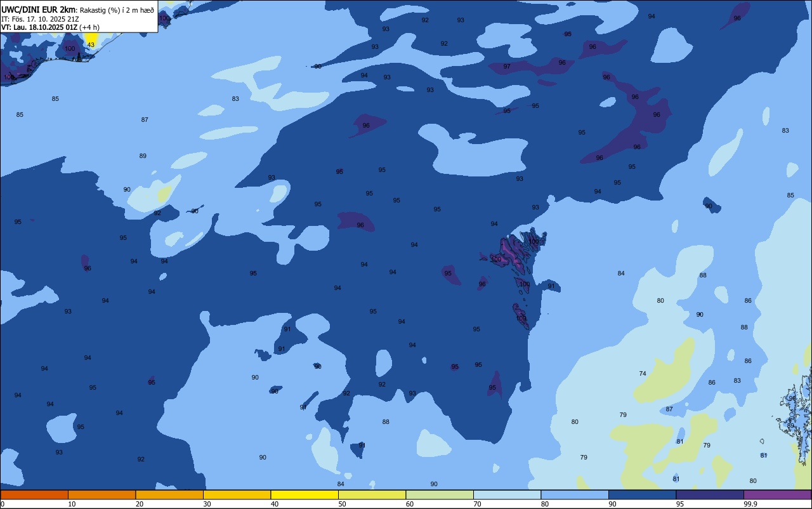Select the 90–95 dark blue legend swatch
This screenshot has width=812, height=509.
pyautogui.click(x=642, y=495)
